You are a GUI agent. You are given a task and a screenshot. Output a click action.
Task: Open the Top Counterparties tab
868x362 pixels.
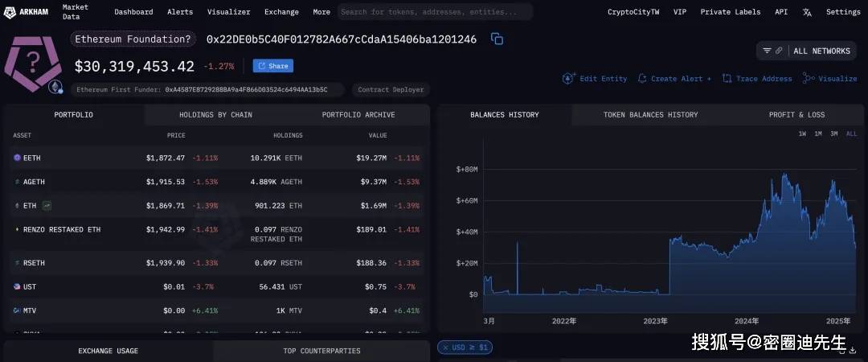pyautogui.click(x=321, y=351)
